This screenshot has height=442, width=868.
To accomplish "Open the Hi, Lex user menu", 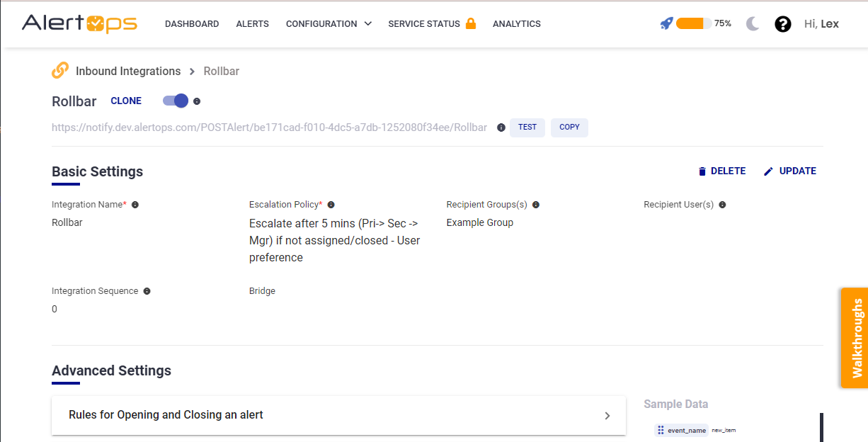I will (821, 24).
